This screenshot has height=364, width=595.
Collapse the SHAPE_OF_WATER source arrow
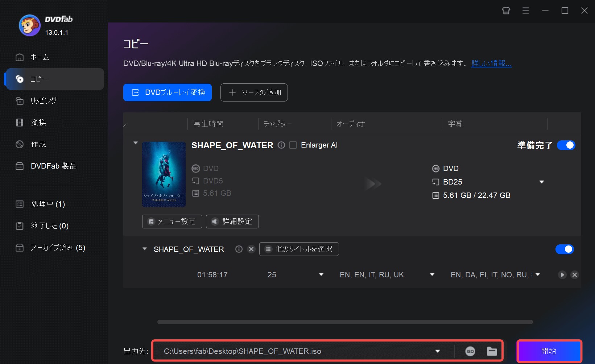(x=136, y=143)
